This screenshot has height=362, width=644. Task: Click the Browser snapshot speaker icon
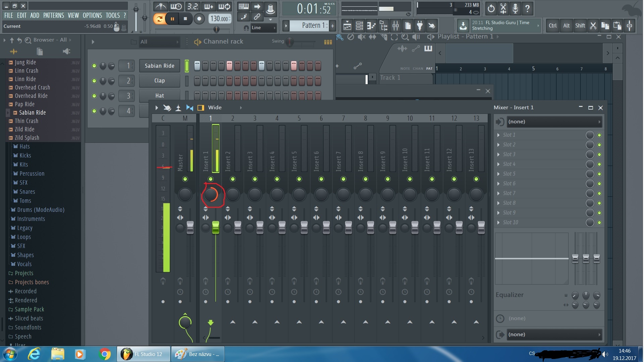(x=66, y=51)
